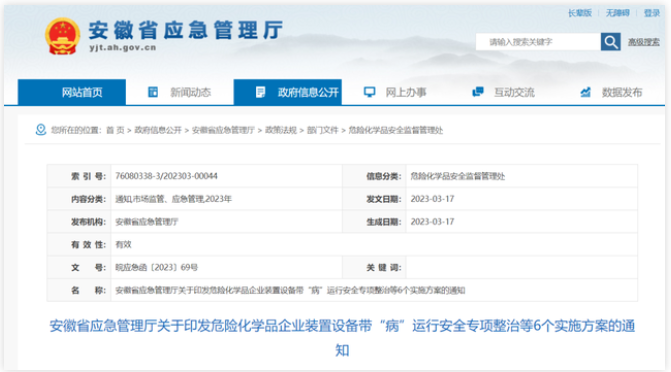Click the 内容分类 label
This screenshot has height=372, width=671.
coord(88,199)
